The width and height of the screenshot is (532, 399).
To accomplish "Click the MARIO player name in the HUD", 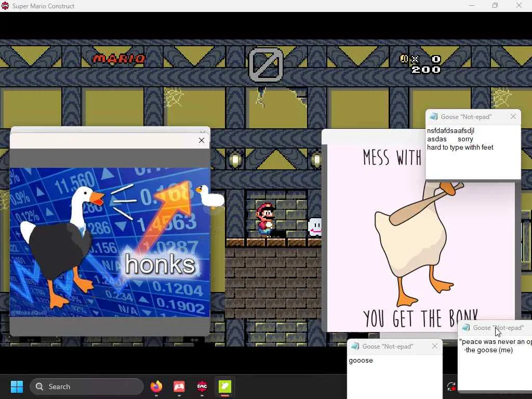I will point(119,59).
